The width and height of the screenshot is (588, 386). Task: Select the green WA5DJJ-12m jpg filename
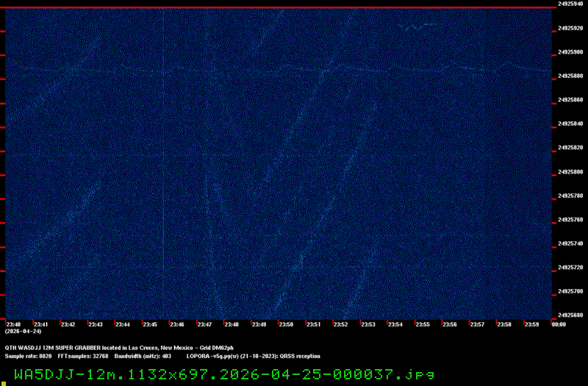[224, 375]
